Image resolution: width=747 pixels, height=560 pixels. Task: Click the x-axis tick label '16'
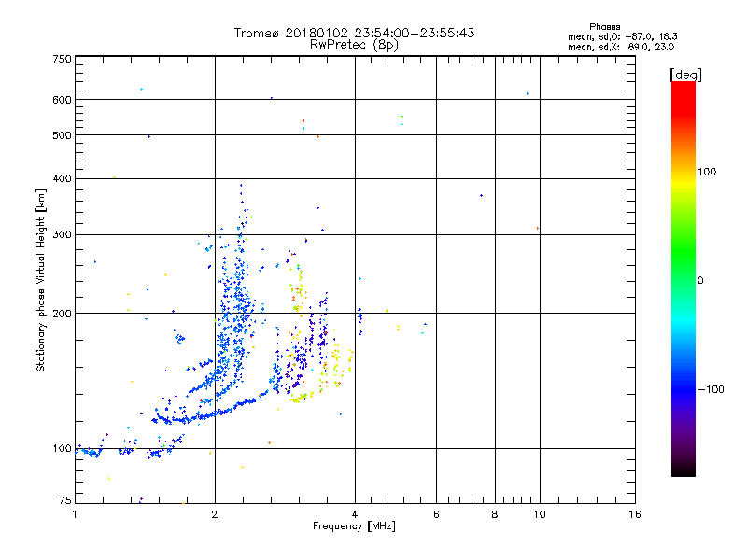click(635, 514)
